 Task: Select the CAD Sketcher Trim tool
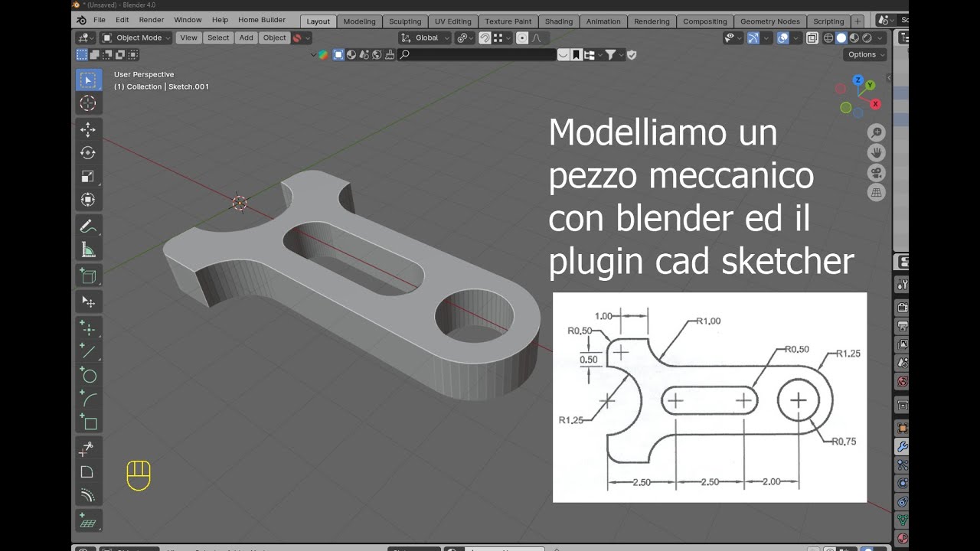[88, 448]
